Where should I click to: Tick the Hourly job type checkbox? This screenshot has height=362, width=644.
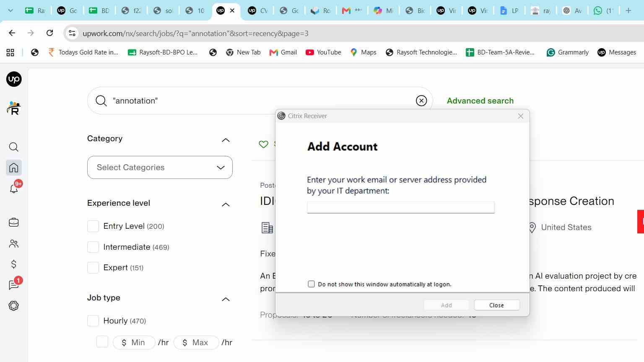93,321
